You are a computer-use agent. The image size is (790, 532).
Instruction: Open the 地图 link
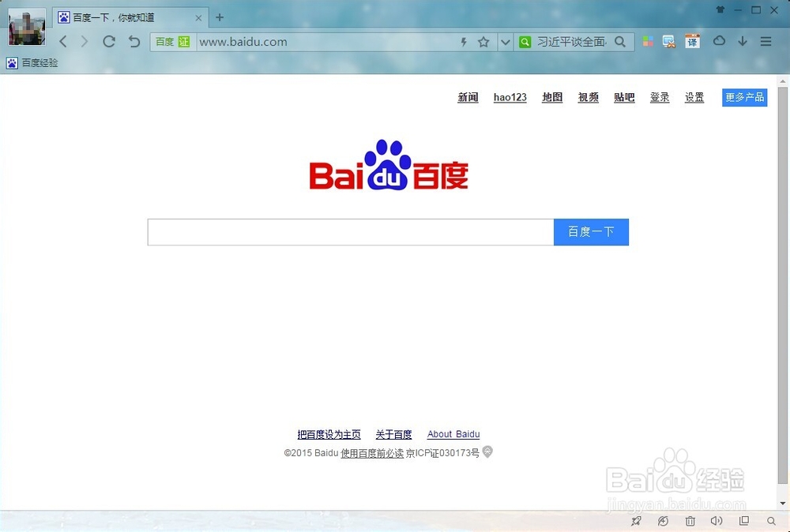pyautogui.click(x=552, y=97)
